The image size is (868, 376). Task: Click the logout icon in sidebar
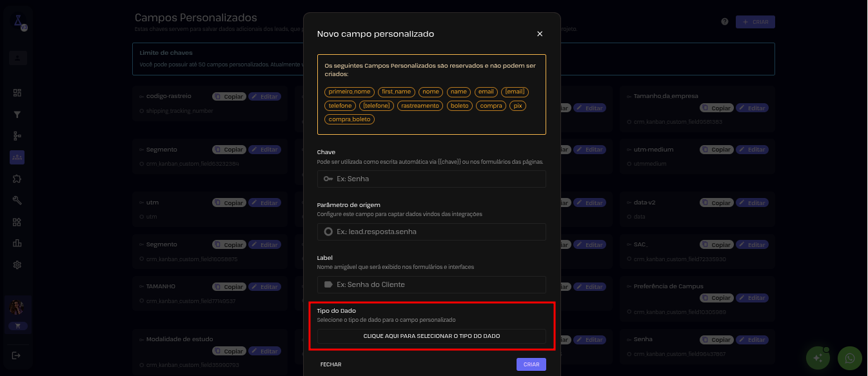[17, 355]
